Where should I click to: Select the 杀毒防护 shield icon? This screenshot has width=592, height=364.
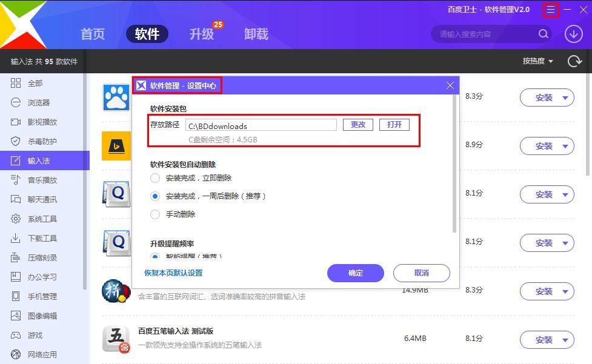pyautogui.click(x=16, y=142)
